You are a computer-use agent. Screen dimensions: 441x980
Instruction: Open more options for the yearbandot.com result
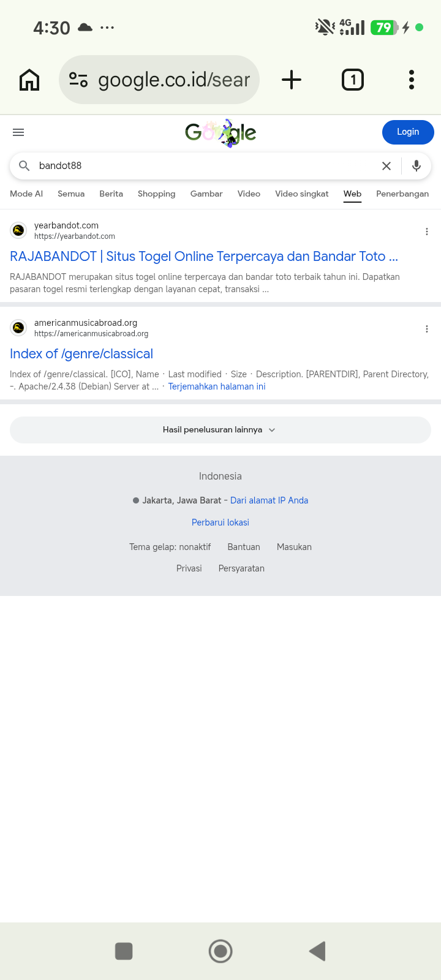[427, 232]
